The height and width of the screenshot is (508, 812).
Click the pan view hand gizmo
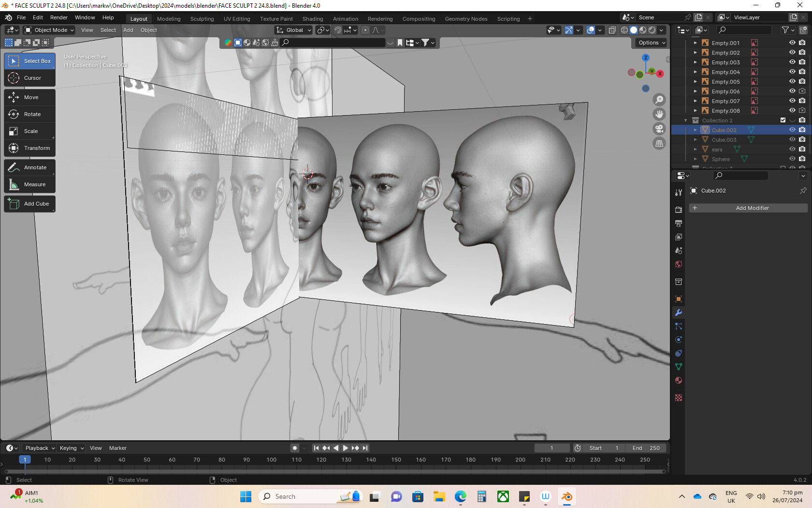tap(659, 114)
